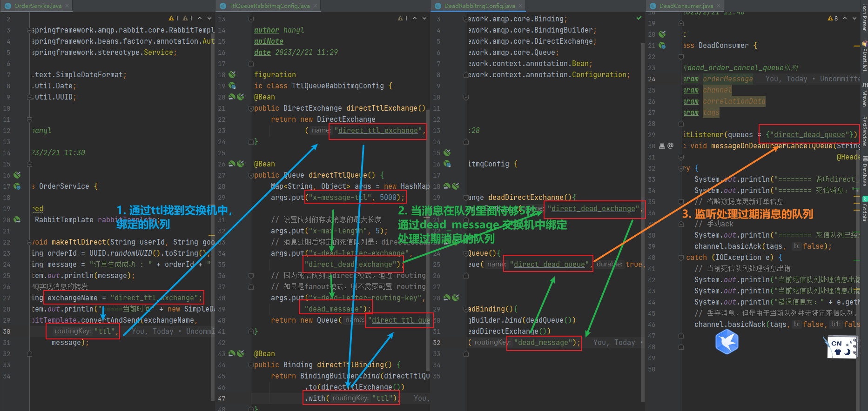
Task: Toggle CN language mode on IME widget
Action: coord(837,344)
